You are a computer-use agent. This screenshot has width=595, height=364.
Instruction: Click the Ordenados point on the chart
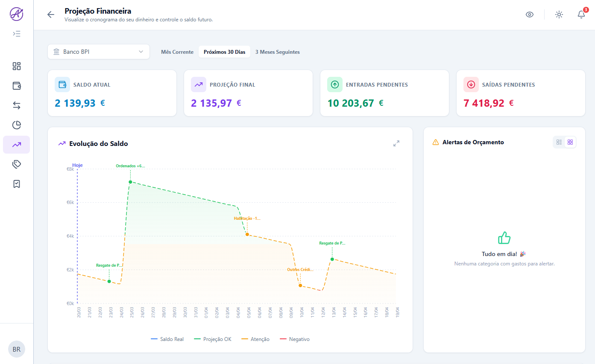(130, 182)
